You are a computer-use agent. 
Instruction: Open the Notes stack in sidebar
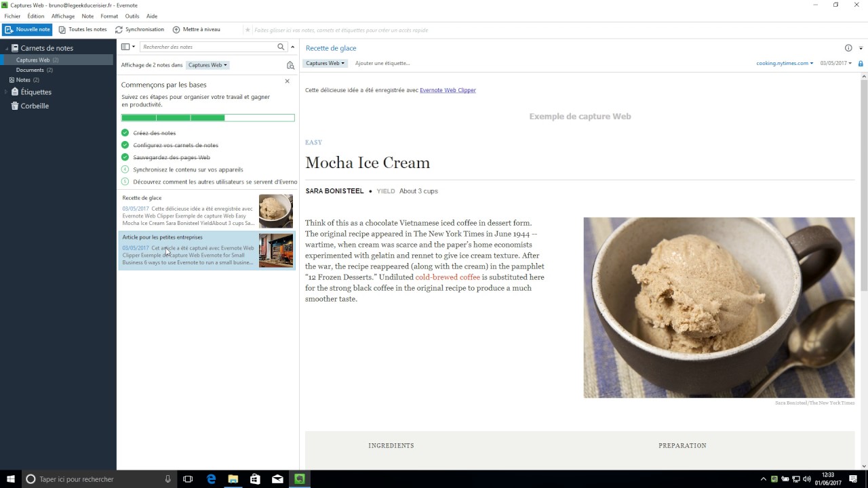pyautogui.click(x=24, y=80)
